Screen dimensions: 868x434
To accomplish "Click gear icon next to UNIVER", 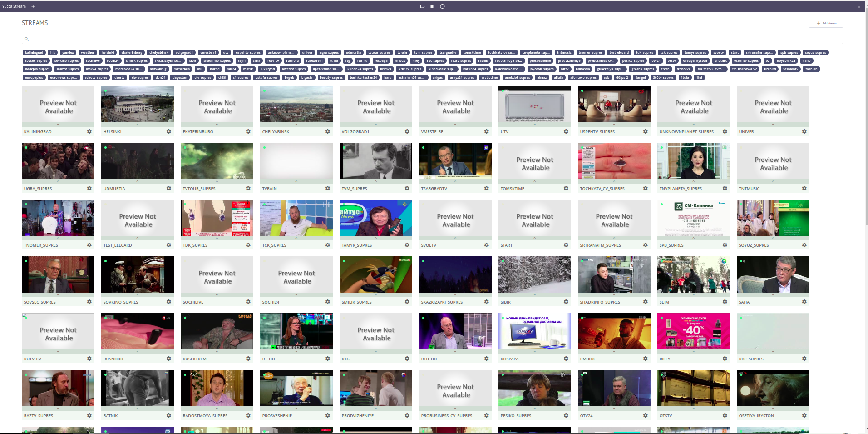I will pyautogui.click(x=804, y=131).
